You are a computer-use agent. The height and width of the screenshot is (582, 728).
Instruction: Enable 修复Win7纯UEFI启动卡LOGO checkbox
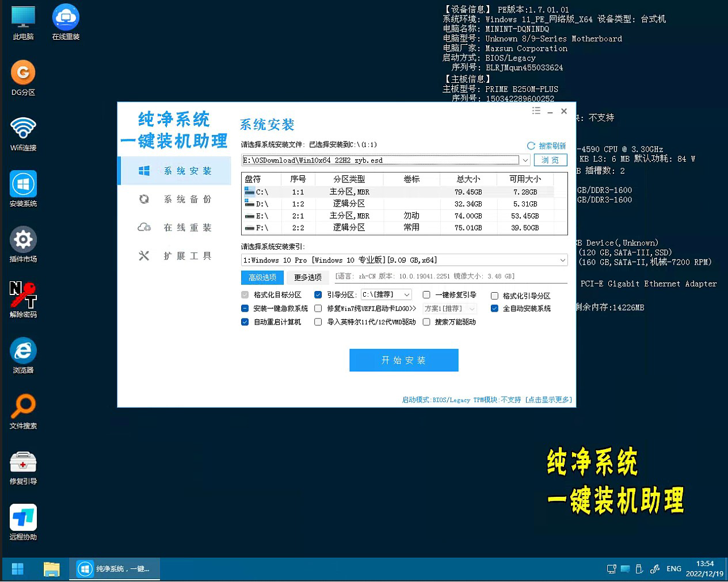(318, 308)
